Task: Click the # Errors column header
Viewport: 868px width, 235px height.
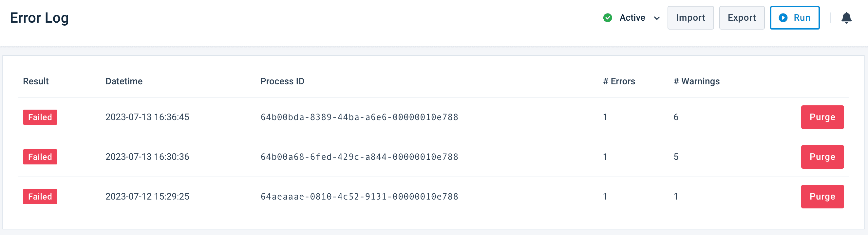Action: [619, 81]
